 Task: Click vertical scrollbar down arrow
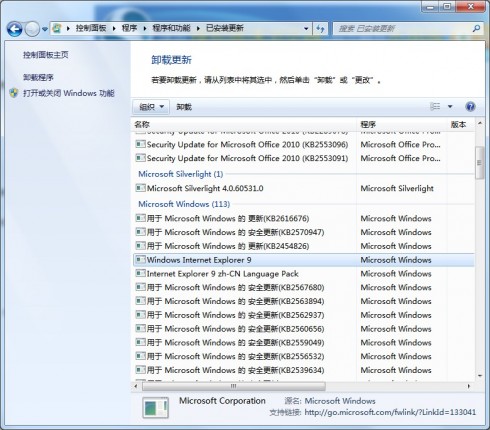coord(480,376)
